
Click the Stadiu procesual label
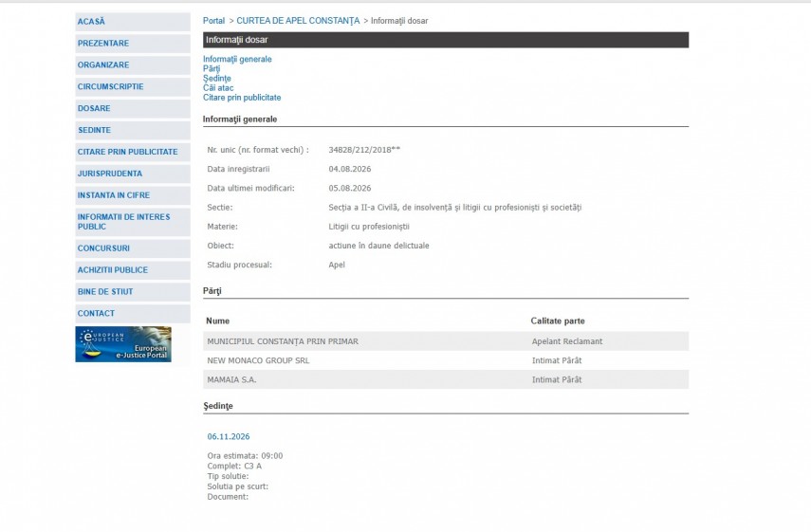pyautogui.click(x=239, y=265)
